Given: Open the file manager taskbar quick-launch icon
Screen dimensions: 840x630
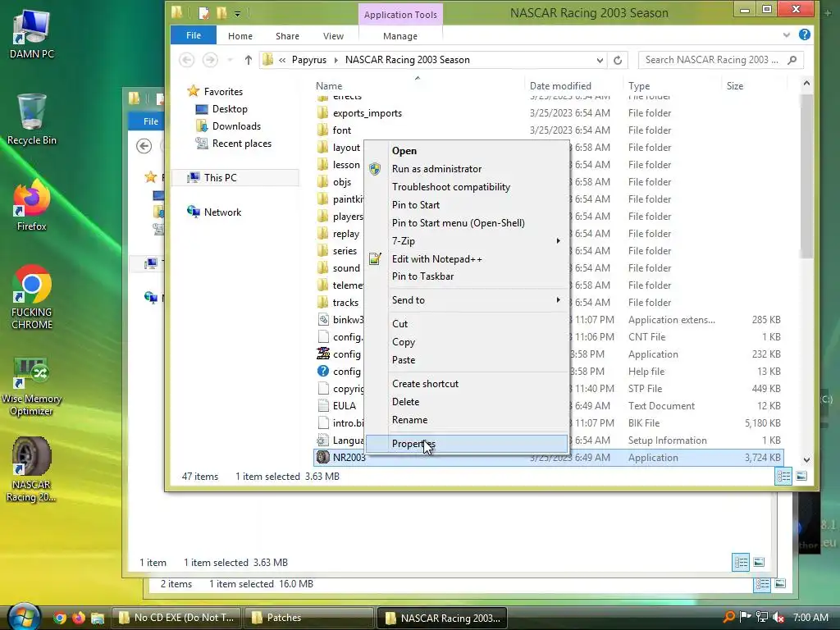Looking at the screenshot, I should pyautogui.click(x=98, y=618).
